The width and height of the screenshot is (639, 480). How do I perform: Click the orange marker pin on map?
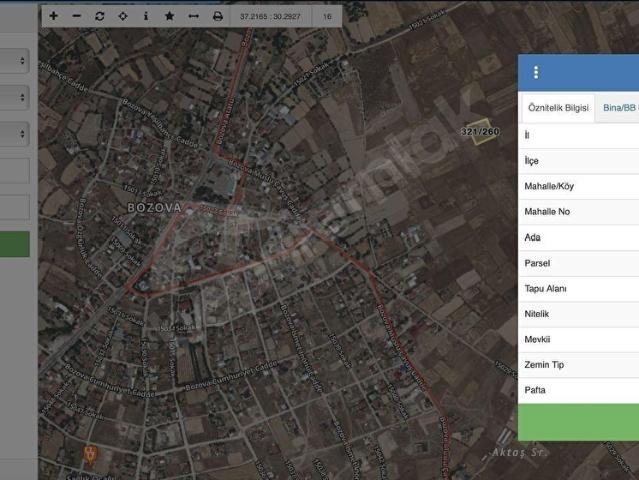click(90, 454)
